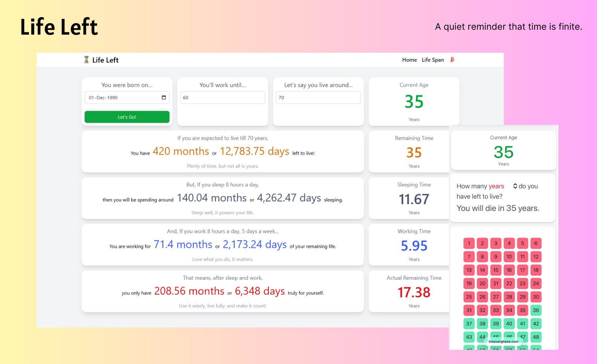
Task: Click the red author logo in navbar
Action: [x=452, y=59]
